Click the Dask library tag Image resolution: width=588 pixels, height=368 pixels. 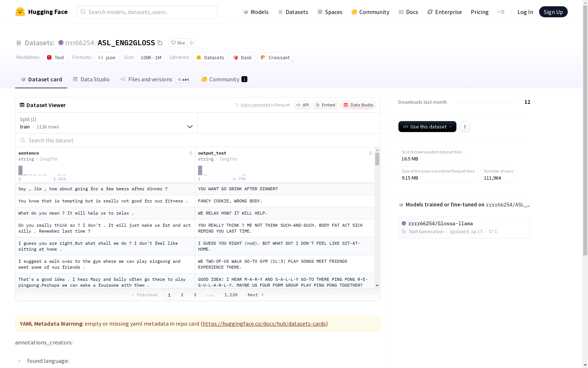242,57
